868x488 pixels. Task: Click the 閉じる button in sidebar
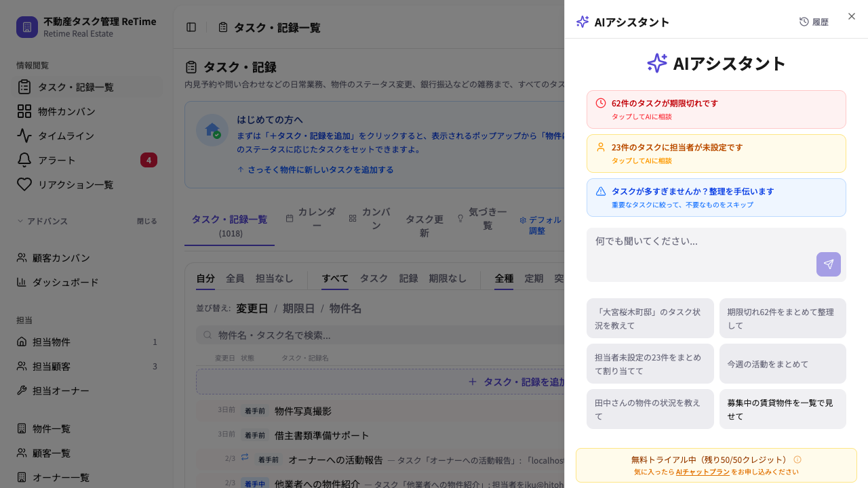147,221
